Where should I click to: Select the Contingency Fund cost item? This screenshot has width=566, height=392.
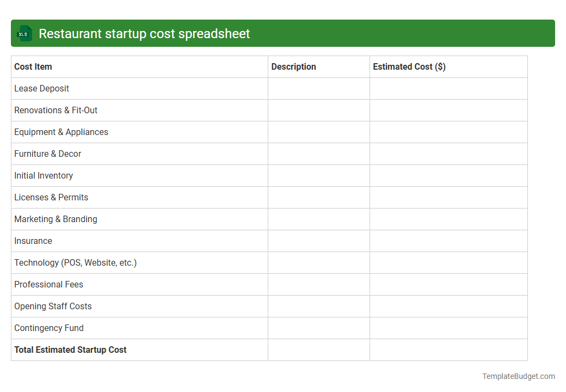click(x=49, y=328)
